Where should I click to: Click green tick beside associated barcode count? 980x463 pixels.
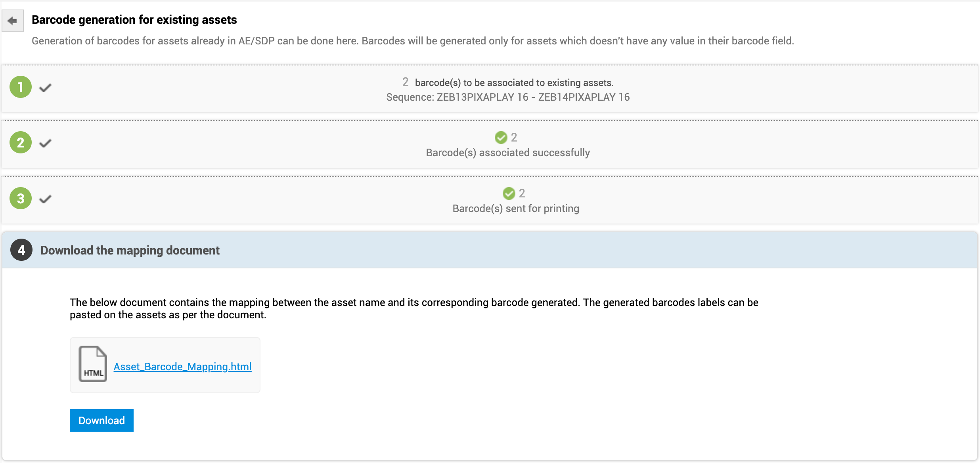pyautogui.click(x=501, y=138)
